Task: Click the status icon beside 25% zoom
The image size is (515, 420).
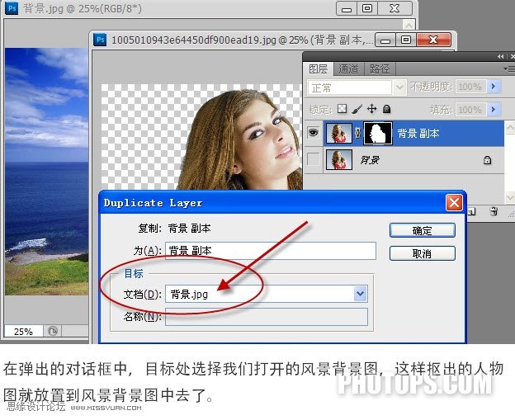Action: point(53,331)
